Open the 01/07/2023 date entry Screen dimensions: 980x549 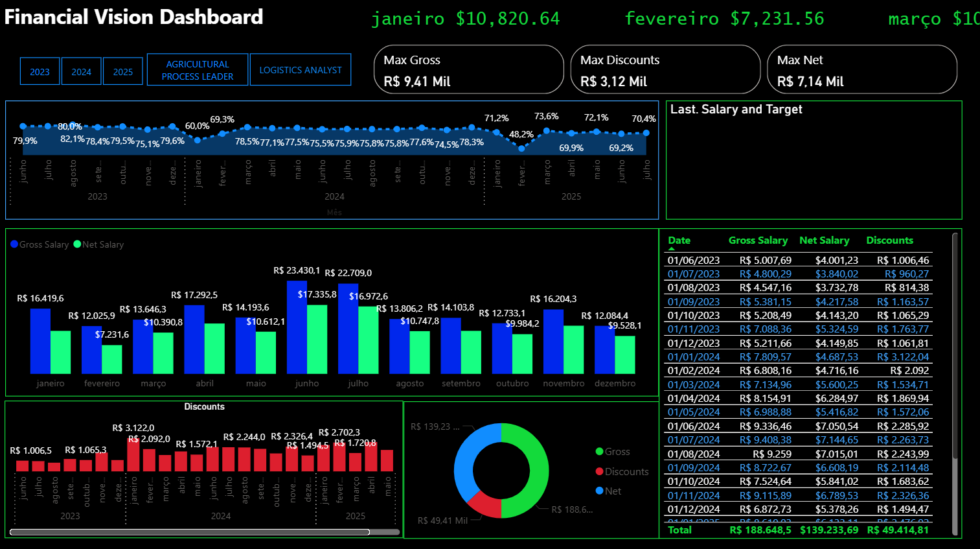(x=694, y=274)
